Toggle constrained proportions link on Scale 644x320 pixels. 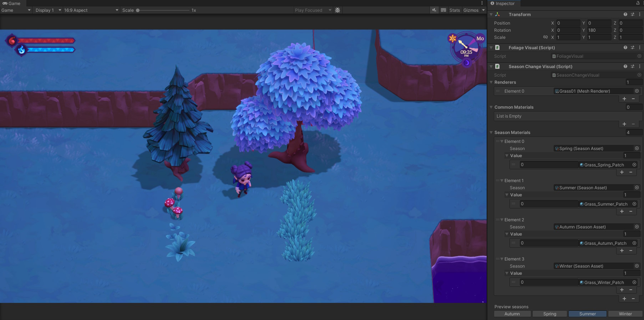(545, 37)
